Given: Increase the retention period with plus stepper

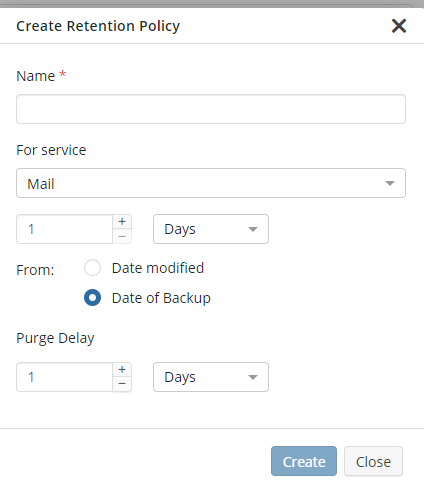Looking at the screenshot, I should click(x=122, y=222).
